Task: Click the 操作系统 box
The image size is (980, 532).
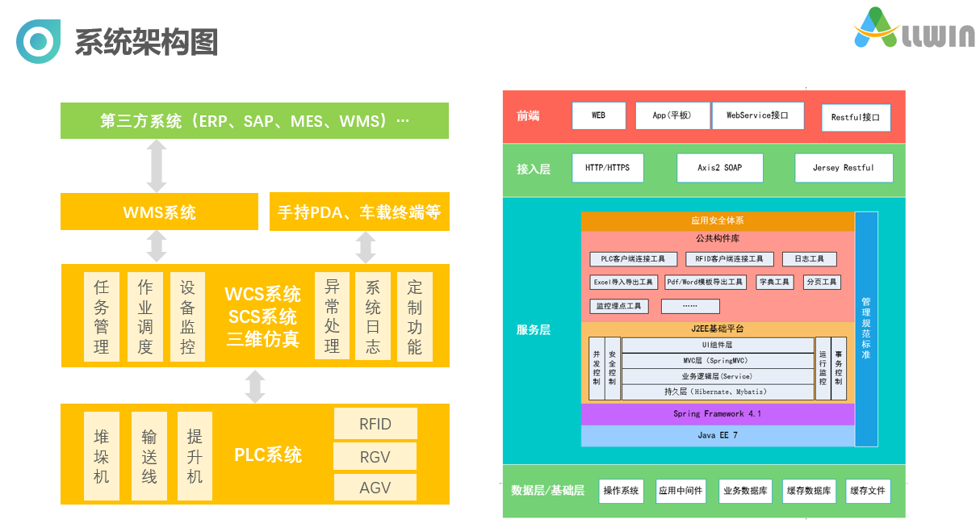Action: [x=622, y=491]
